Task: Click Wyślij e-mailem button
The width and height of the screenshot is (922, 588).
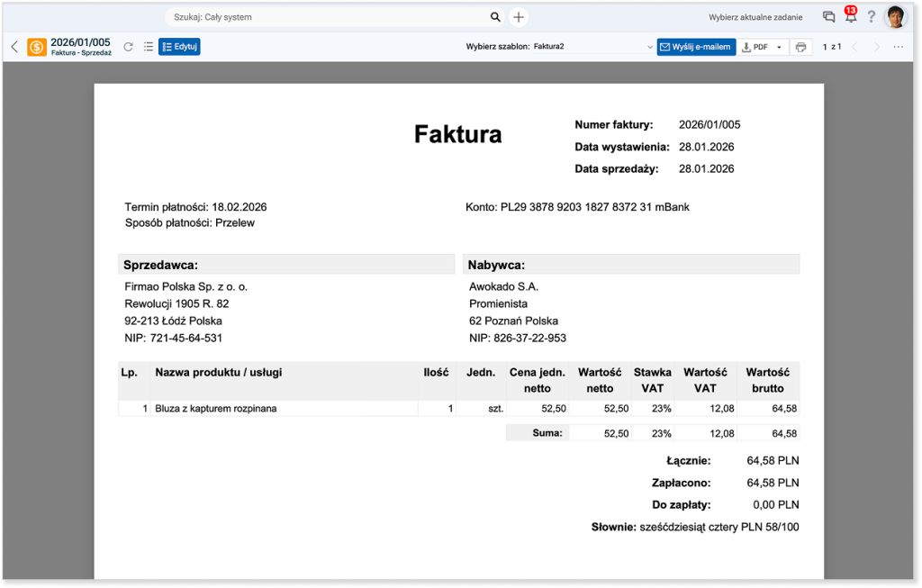Action: [696, 47]
